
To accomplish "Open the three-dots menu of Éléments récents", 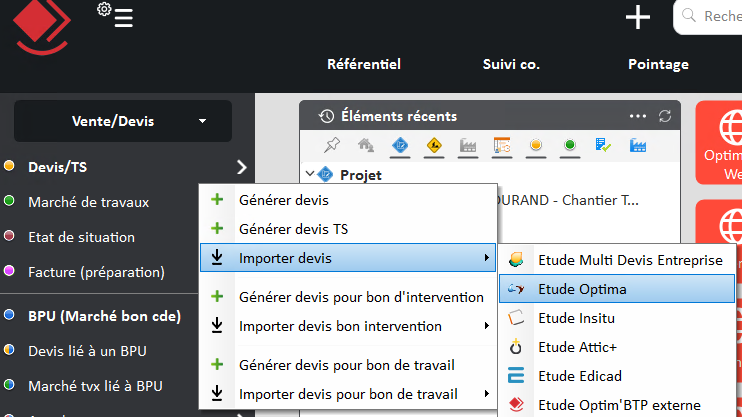I will (x=637, y=116).
